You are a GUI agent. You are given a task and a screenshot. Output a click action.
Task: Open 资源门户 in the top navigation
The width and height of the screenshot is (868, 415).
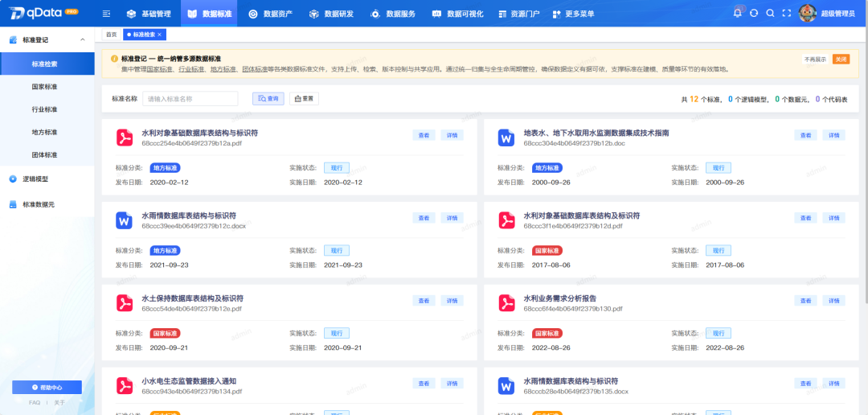tap(518, 14)
